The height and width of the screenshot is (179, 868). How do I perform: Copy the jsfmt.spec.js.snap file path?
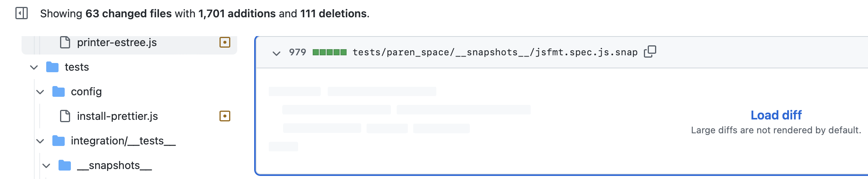point(650,51)
